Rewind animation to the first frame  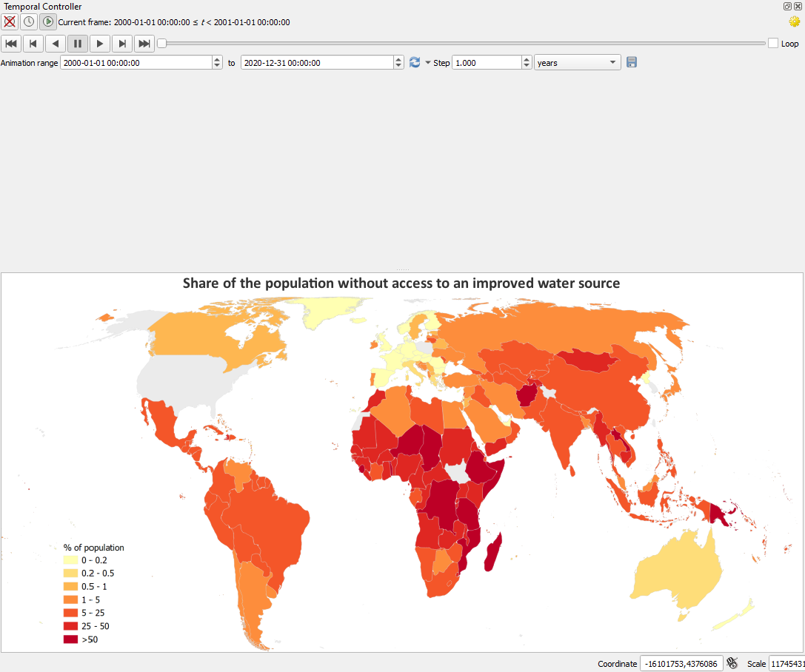pyautogui.click(x=11, y=43)
